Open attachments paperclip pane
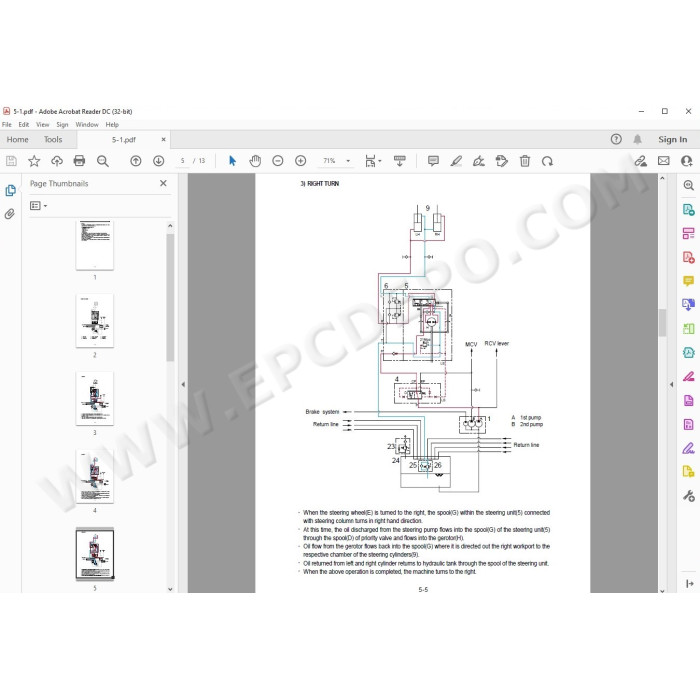 click(x=10, y=214)
